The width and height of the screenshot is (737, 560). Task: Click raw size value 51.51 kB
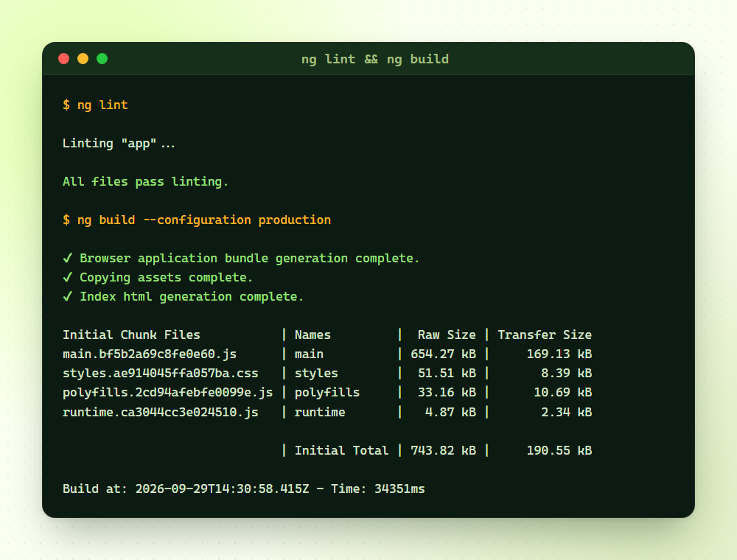[x=447, y=374]
